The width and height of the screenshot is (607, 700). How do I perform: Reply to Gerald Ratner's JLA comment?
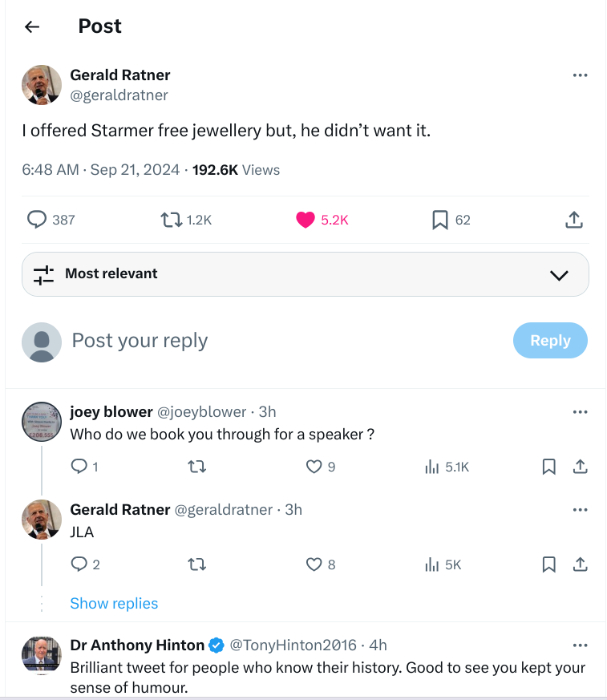[x=79, y=564]
